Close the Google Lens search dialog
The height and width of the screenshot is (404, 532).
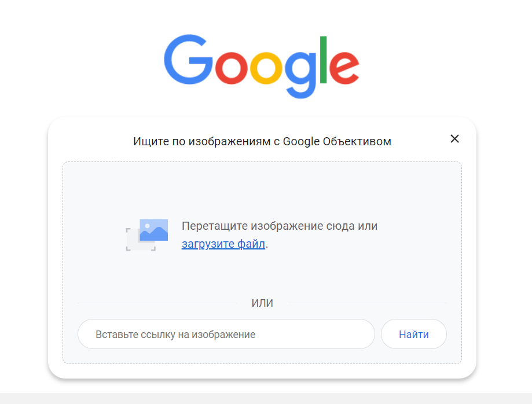pyautogui.click(x=454, y=139)
